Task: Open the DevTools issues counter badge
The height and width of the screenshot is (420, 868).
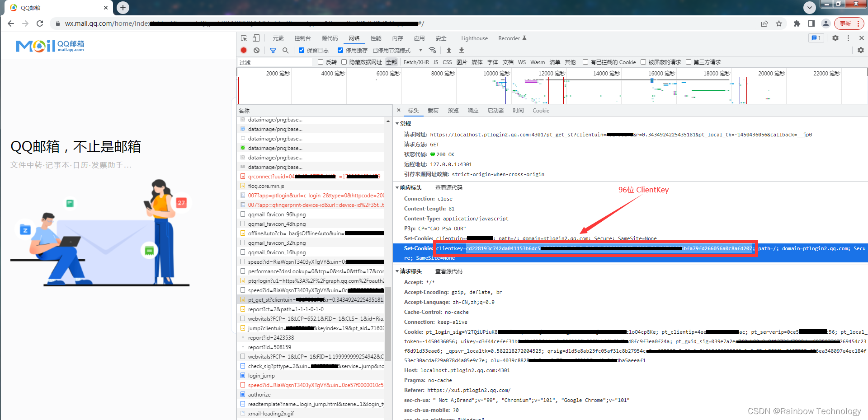Action: click(x=816, y=38)
